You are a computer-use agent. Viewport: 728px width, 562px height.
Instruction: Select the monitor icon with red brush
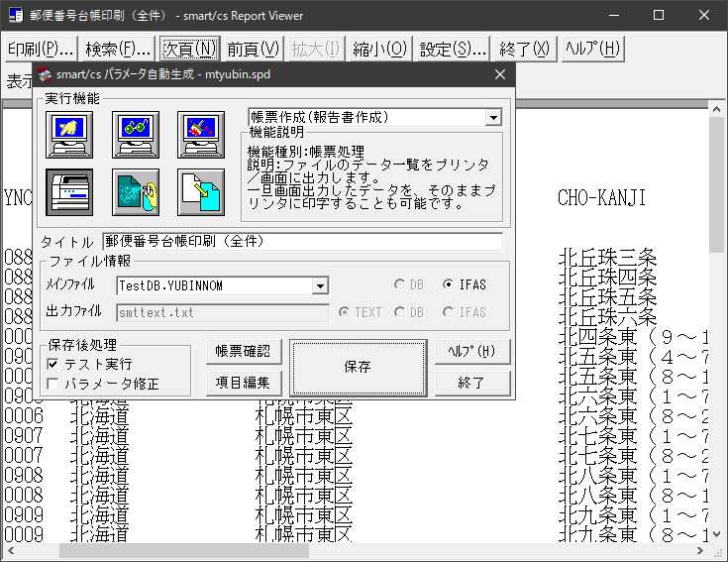click(201, 135)
